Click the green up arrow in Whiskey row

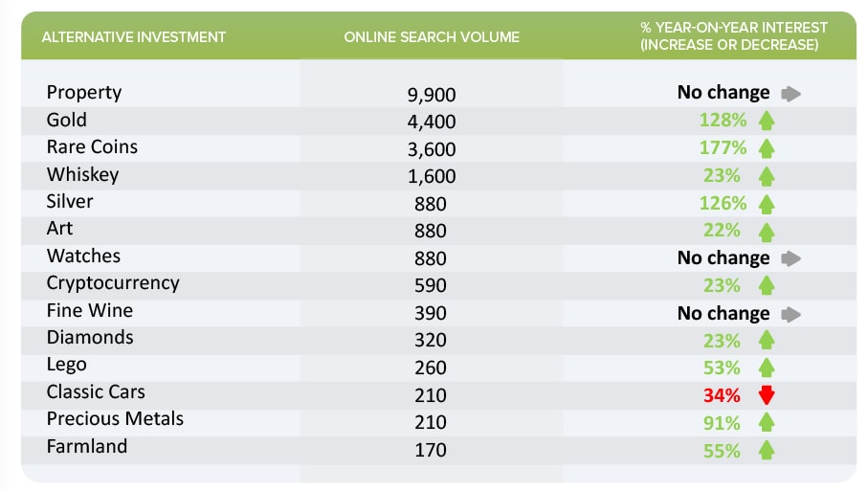click(767, 176)
